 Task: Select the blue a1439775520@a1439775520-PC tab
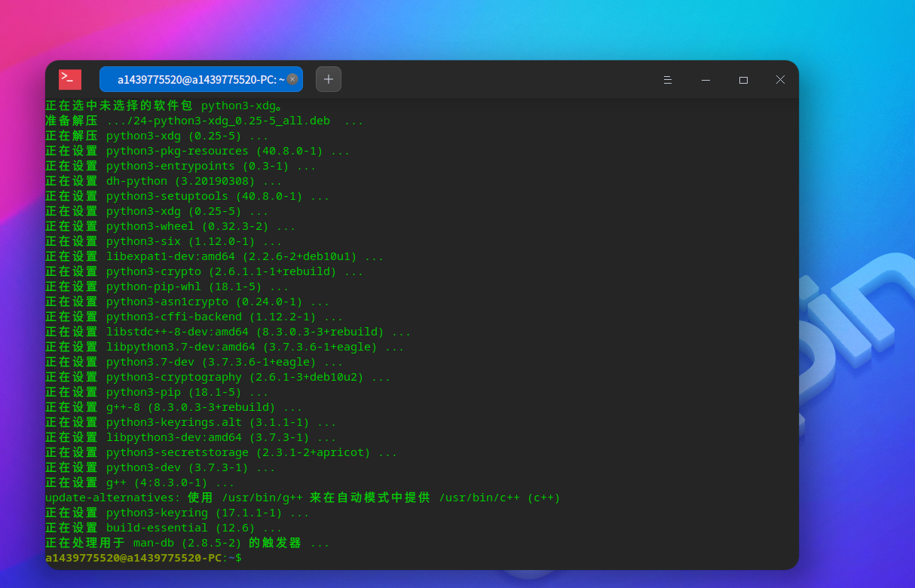click(x=194, y=78)
